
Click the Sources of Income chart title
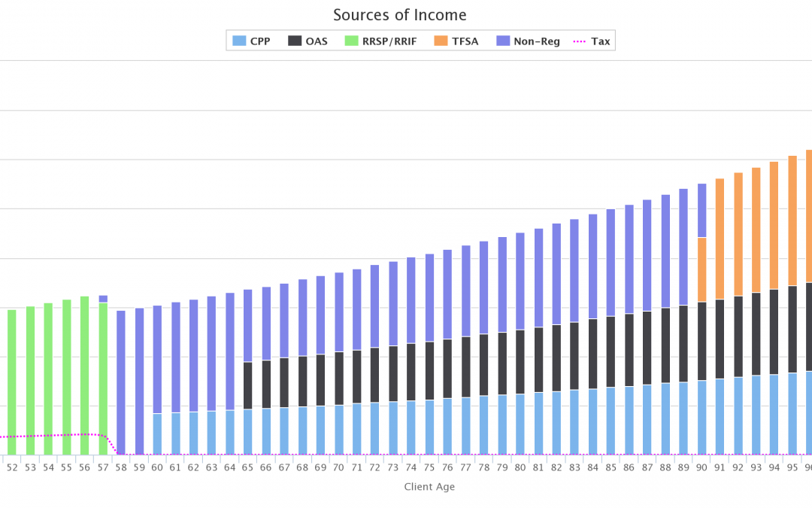399,15
